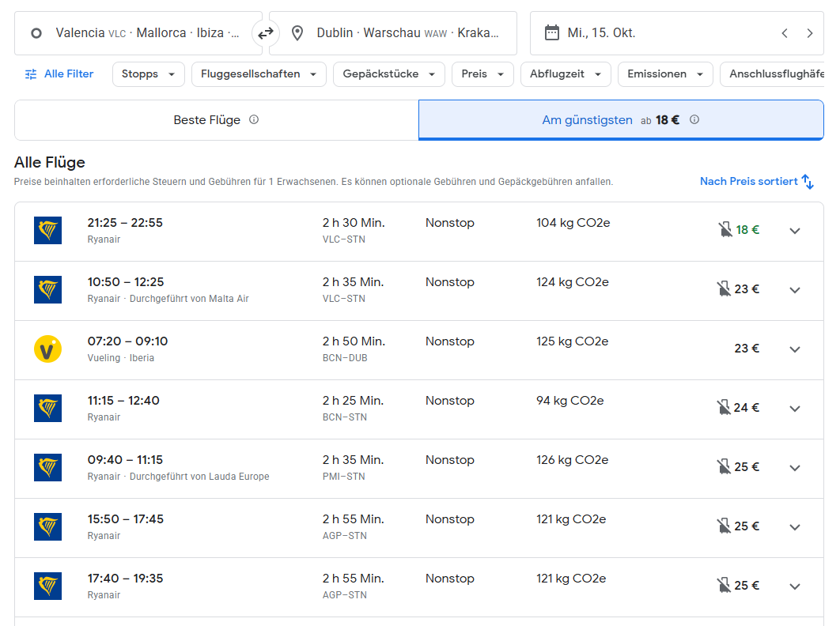The width and height of the screenshot is (840, 626).
Task: Click the route VLC–STN of 21:25 flight
Action: coord(344,239)
